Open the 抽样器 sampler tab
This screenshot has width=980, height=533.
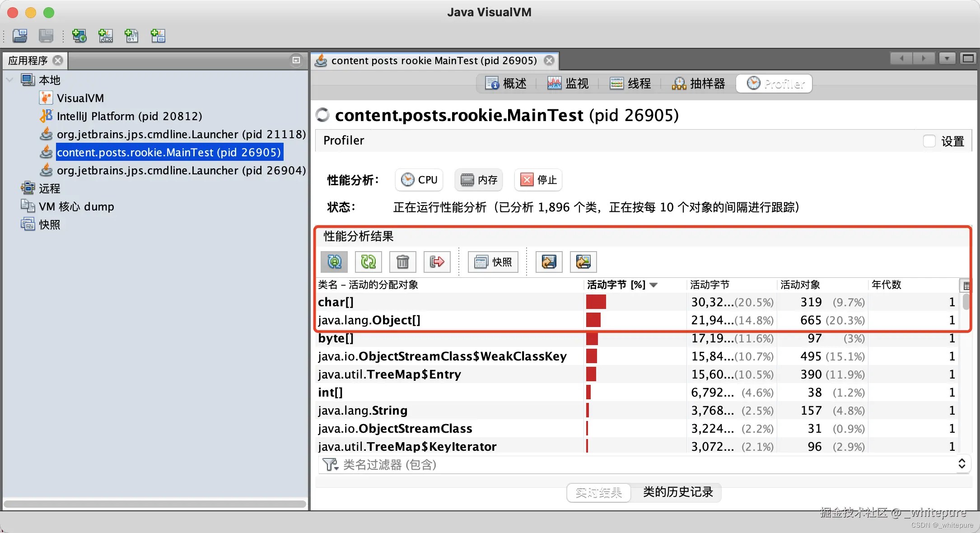[699, 84]
